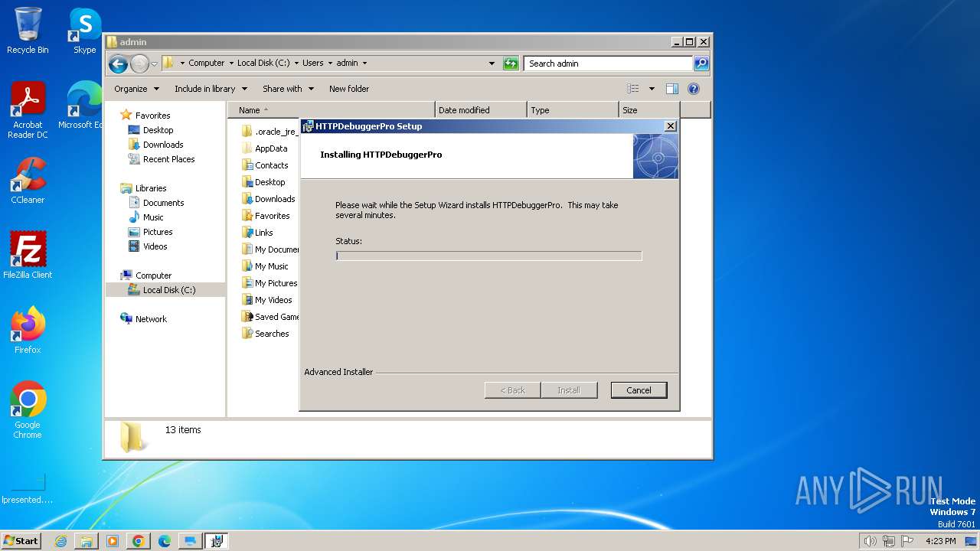This screenshot has height=551, width=980.
Task: Expand the Users breadcrumb arrow
Action: 330,64
